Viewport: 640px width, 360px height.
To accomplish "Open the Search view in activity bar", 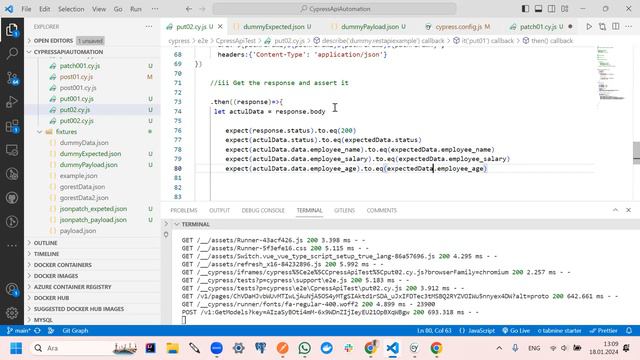I will click(x=12, y=53).
